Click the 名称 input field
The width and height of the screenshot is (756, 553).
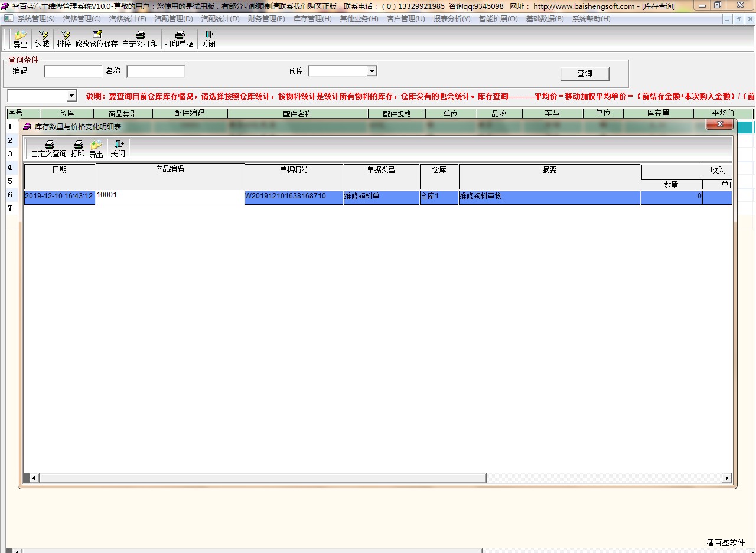(x=156, y=71)
